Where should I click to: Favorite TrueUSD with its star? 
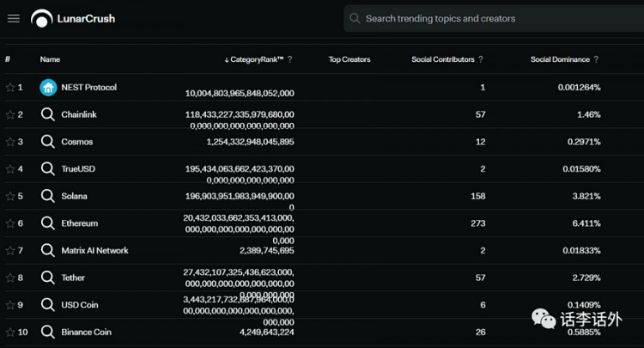[9, 169]
